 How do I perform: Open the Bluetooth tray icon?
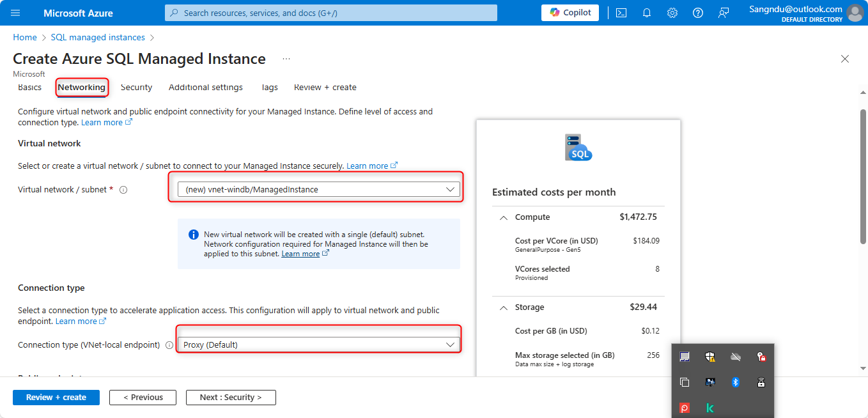[736, 382]
